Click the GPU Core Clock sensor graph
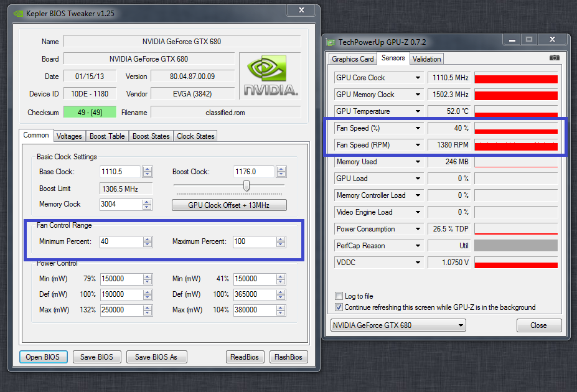This screenshot has width=577, height=392. coord(516,78)
